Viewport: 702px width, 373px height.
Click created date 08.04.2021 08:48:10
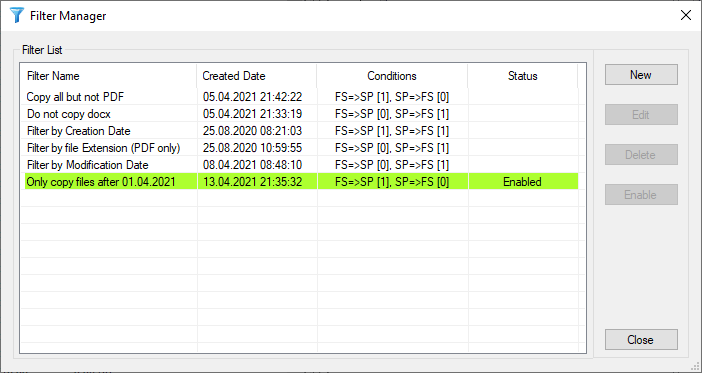[x=253, y=165]
